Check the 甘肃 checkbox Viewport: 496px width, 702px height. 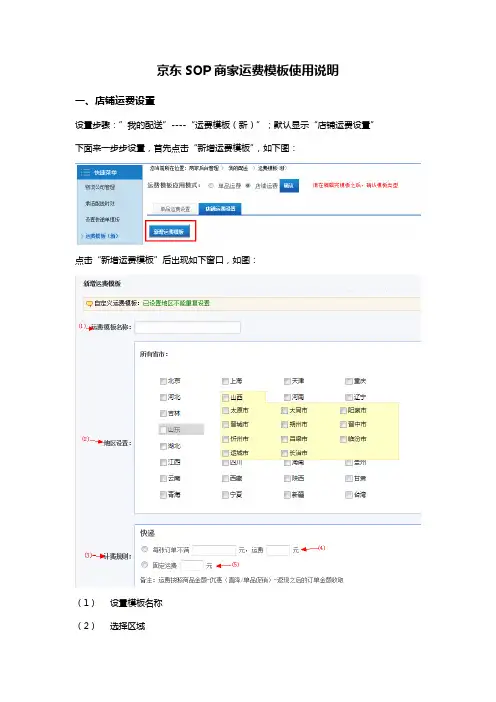coord(348,479)
